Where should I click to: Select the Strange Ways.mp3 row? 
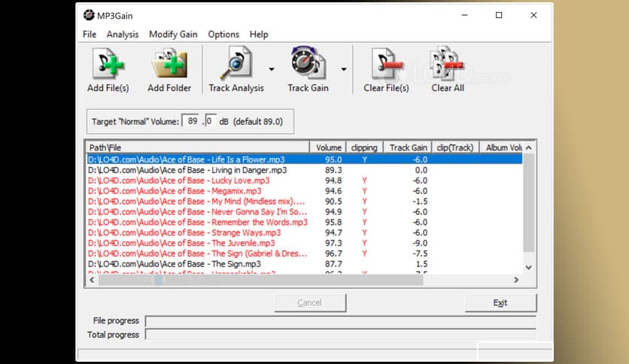[x=305, y=232]
